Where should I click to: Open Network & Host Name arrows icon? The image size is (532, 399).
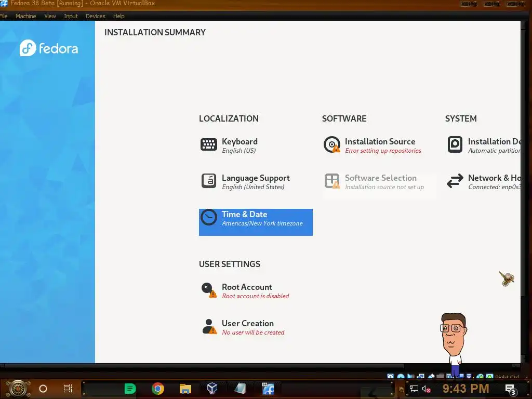pos(455,181)
